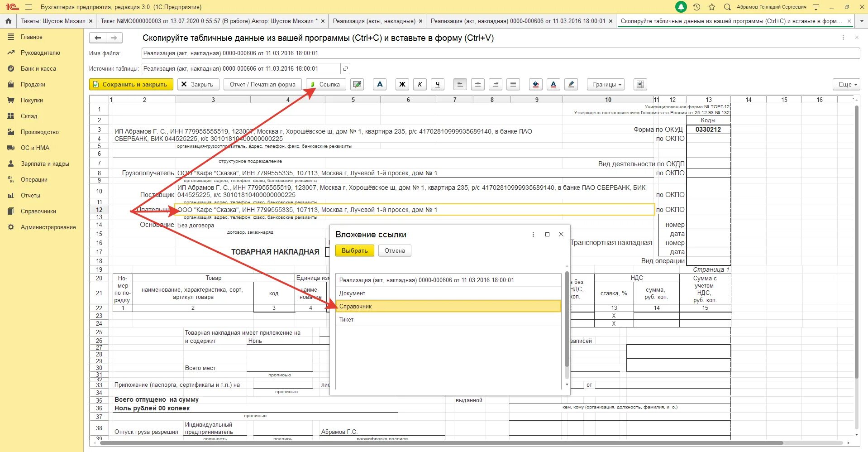868x452 pixels.
Task: Open the Операции section
Action: click(34, 179)
